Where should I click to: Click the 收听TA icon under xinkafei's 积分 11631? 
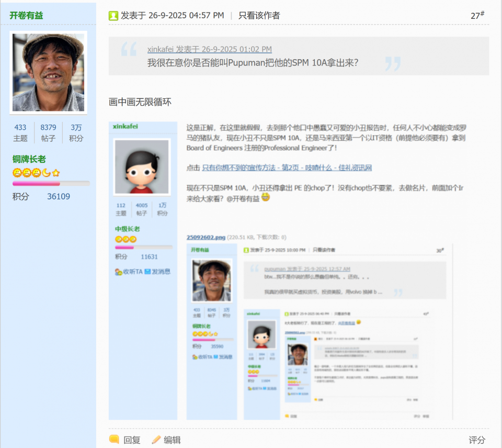(119, 272)
